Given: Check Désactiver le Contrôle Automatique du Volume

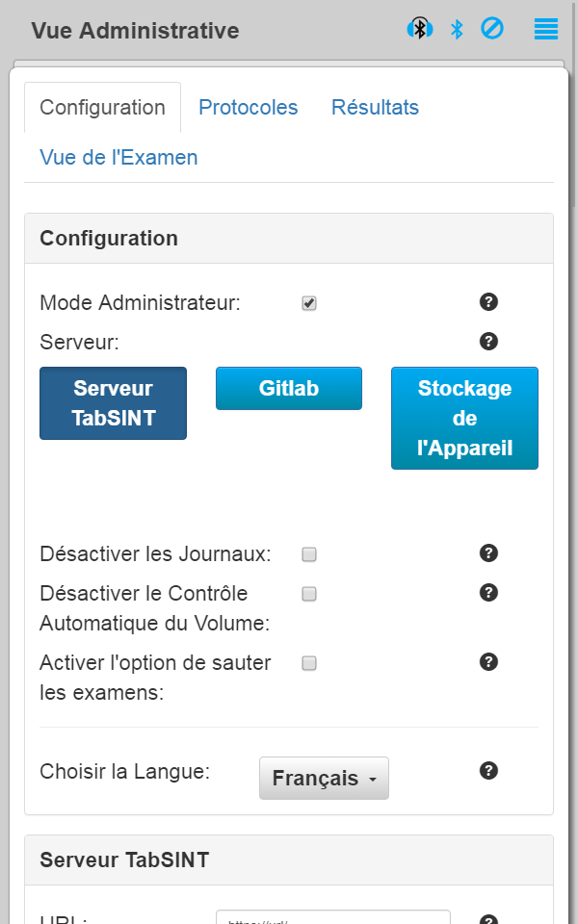Looking at the screenshot, I should point(309,594).
